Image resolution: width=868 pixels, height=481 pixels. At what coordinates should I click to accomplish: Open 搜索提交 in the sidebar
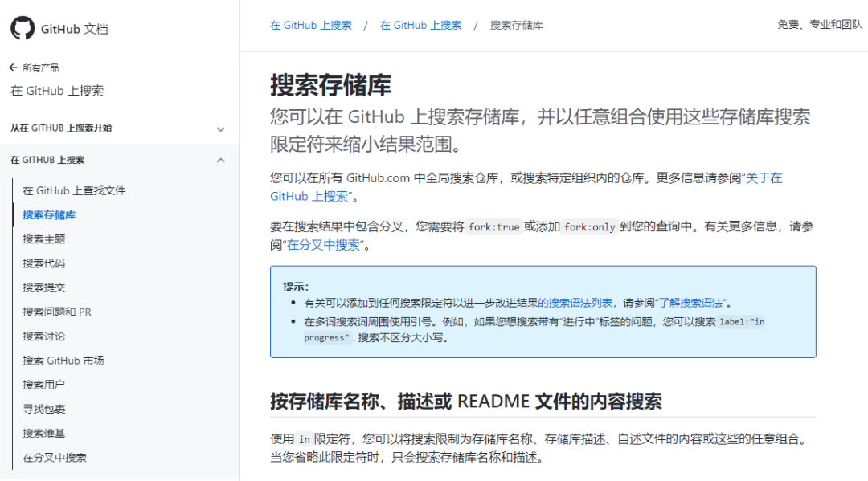[x=43, y=288]
